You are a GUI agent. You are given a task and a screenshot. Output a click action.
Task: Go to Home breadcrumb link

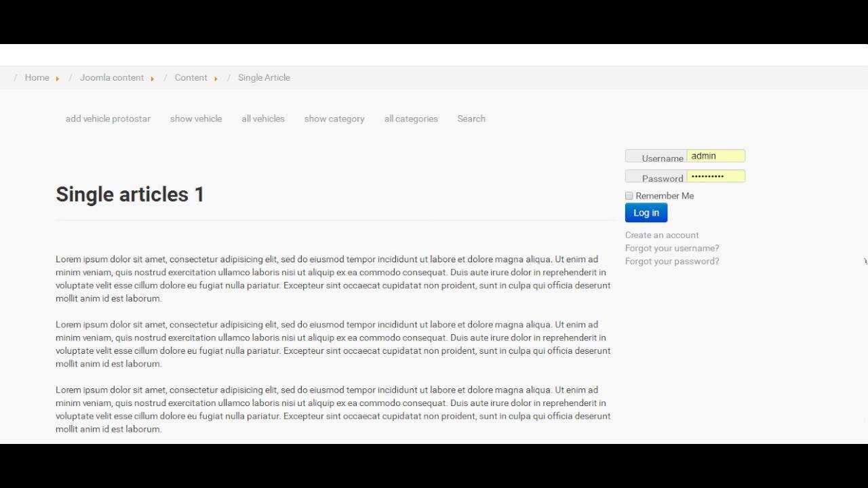(37, 77)
